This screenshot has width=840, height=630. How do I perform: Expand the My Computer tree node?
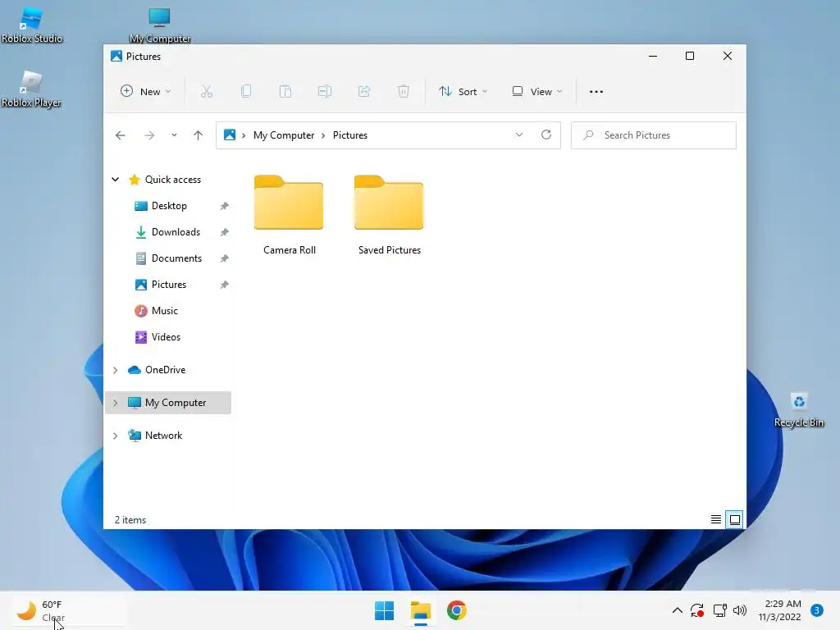coord(115,403)
